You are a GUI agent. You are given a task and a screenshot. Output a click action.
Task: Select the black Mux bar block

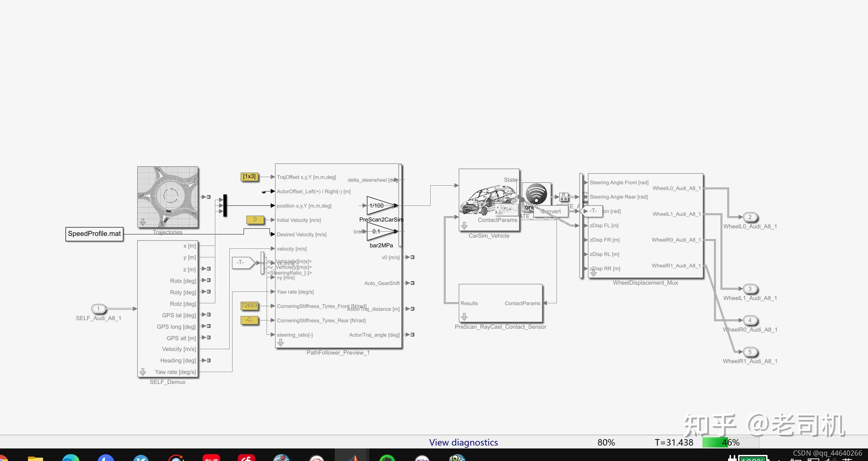tap(225, 205)
